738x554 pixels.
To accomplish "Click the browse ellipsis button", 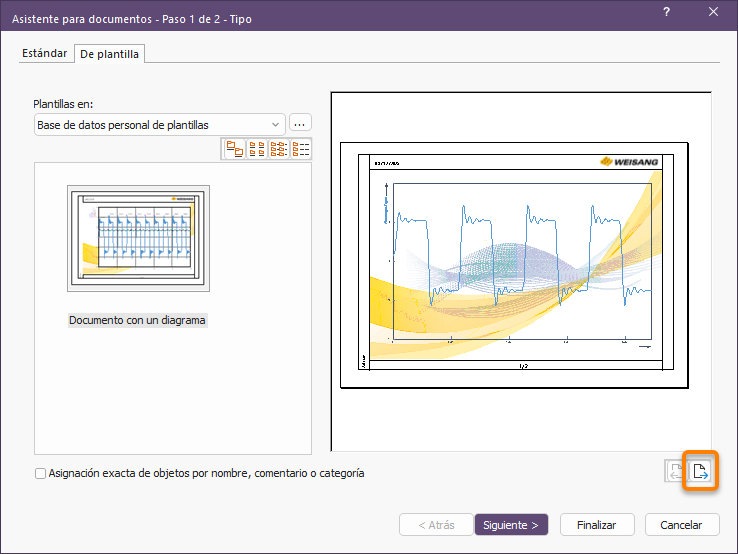I will point(300,124).
